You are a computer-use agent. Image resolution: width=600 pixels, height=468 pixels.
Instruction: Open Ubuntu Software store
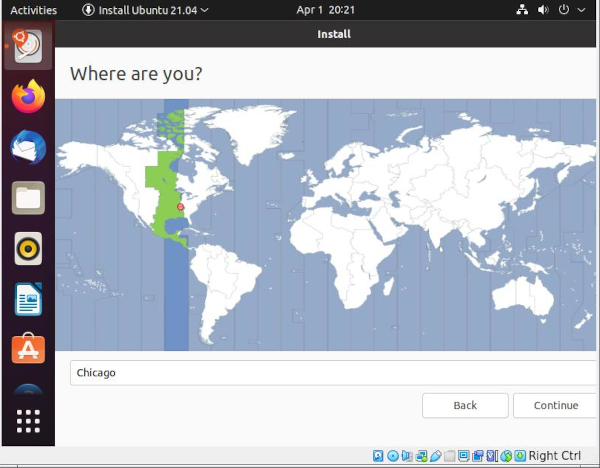coord(28,349)
